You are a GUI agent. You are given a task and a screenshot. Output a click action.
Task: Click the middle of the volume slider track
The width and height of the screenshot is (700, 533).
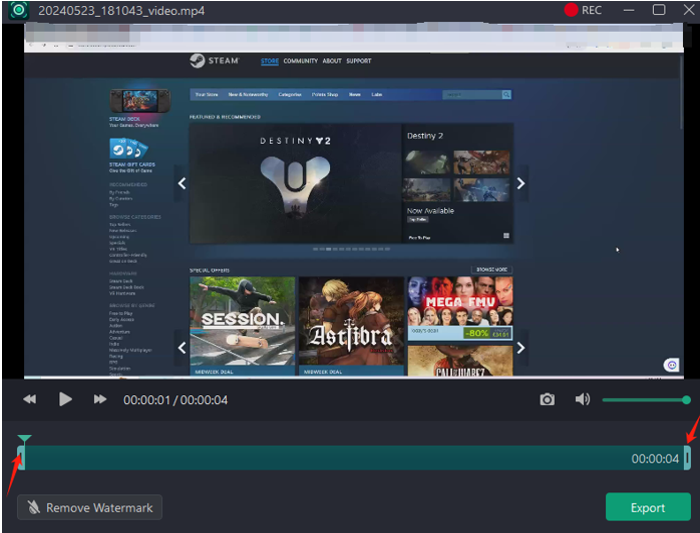644,400
